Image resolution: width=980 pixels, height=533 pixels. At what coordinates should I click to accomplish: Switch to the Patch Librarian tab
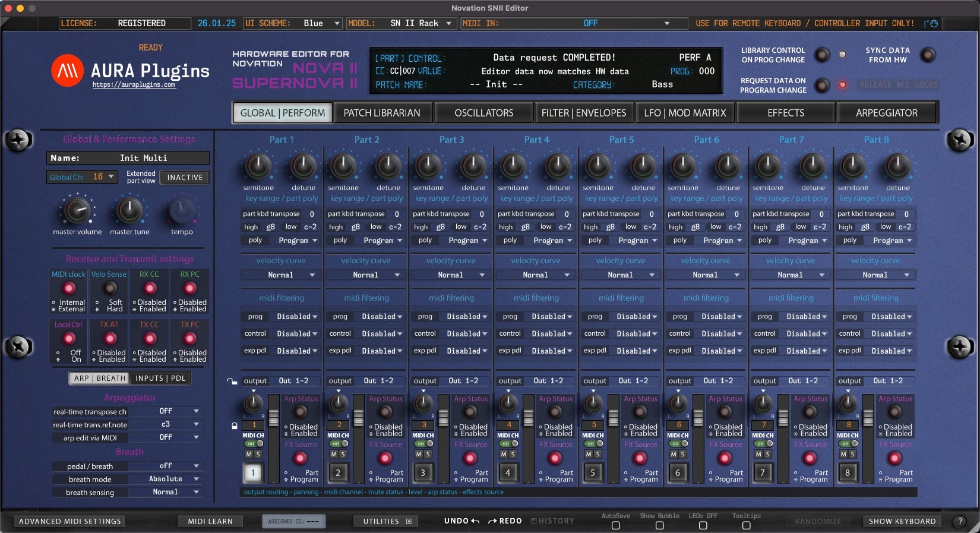tap(382, 113)
